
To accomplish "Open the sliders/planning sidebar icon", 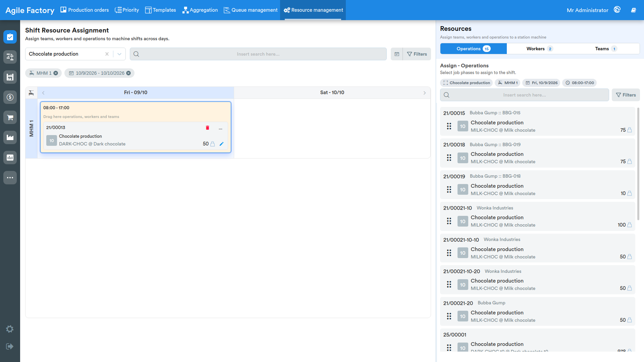I will (x=10, y=57).
